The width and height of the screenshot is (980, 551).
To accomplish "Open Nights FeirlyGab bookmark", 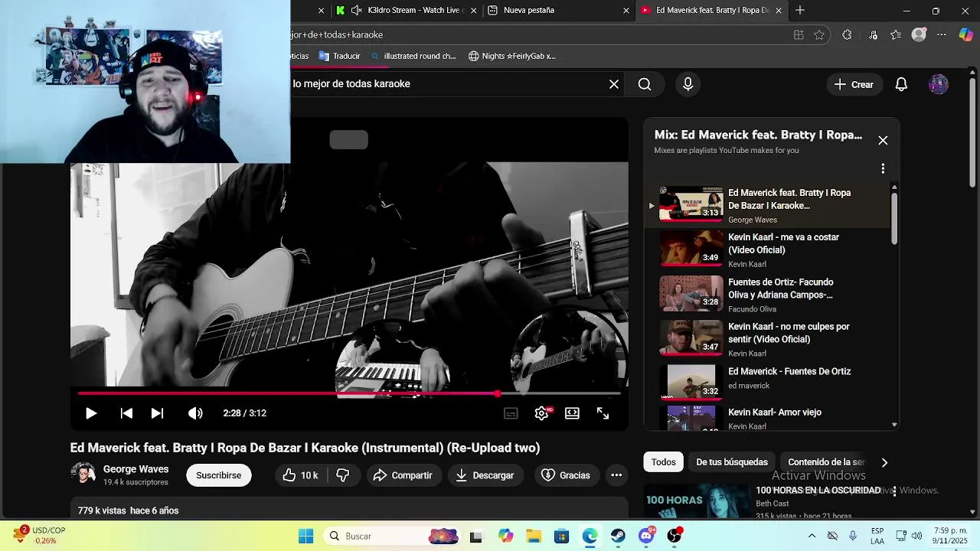I will coord(512,56).
